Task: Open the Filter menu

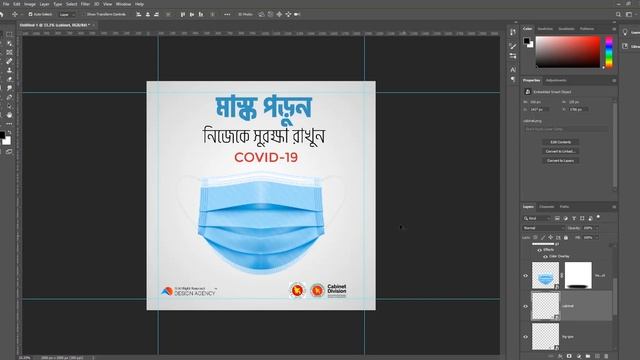Action: point(85,4)
